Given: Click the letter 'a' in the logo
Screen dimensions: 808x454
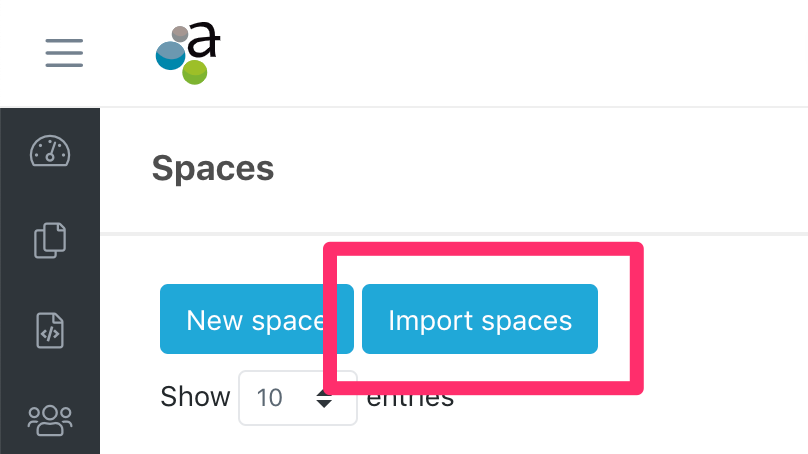Looking at the screenshot, I should pos(204,39).
